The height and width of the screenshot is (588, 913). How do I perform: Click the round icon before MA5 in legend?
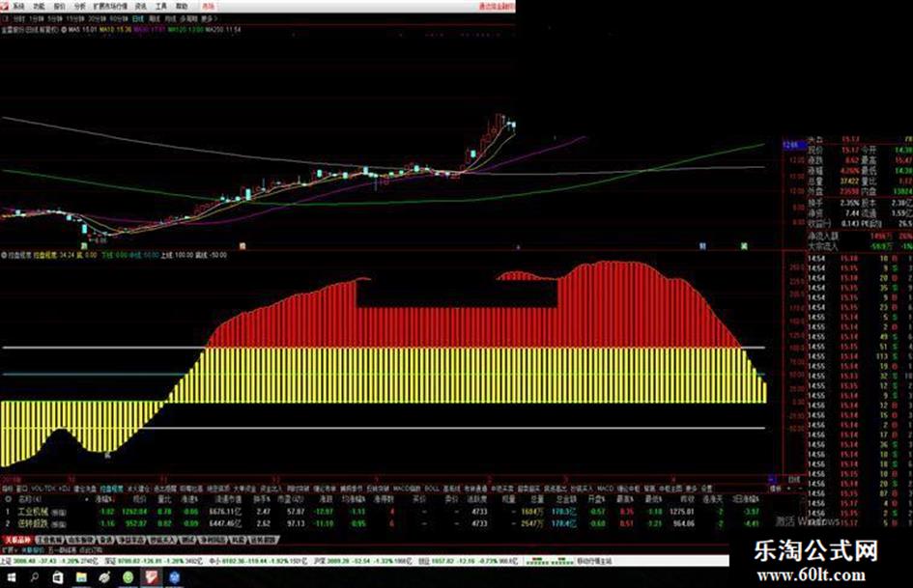(64, 29)
